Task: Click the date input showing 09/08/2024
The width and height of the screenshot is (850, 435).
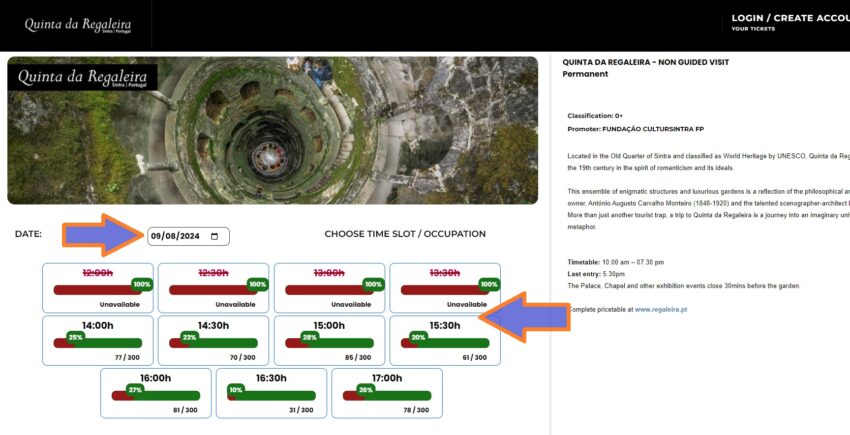Action: pos(188,236)
